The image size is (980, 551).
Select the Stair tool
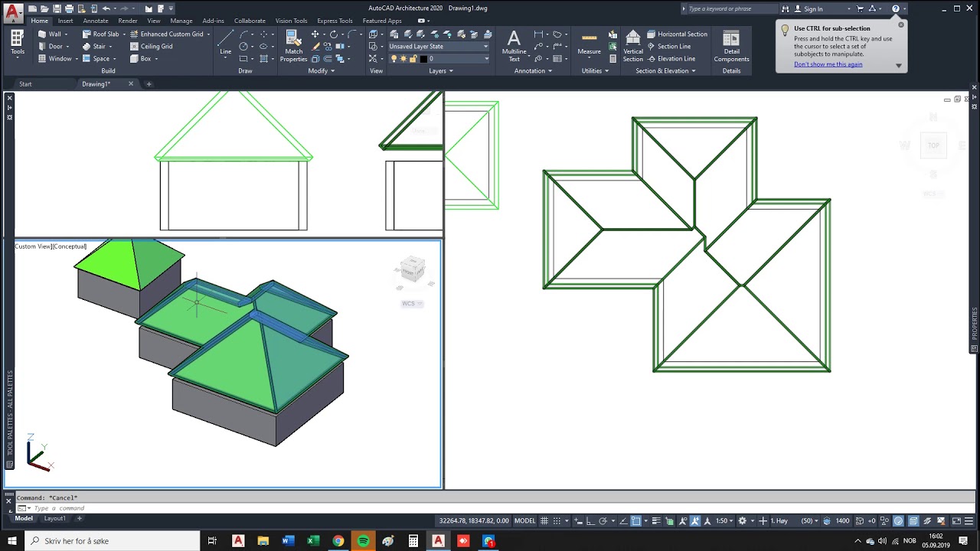click(x=94, y=47)
